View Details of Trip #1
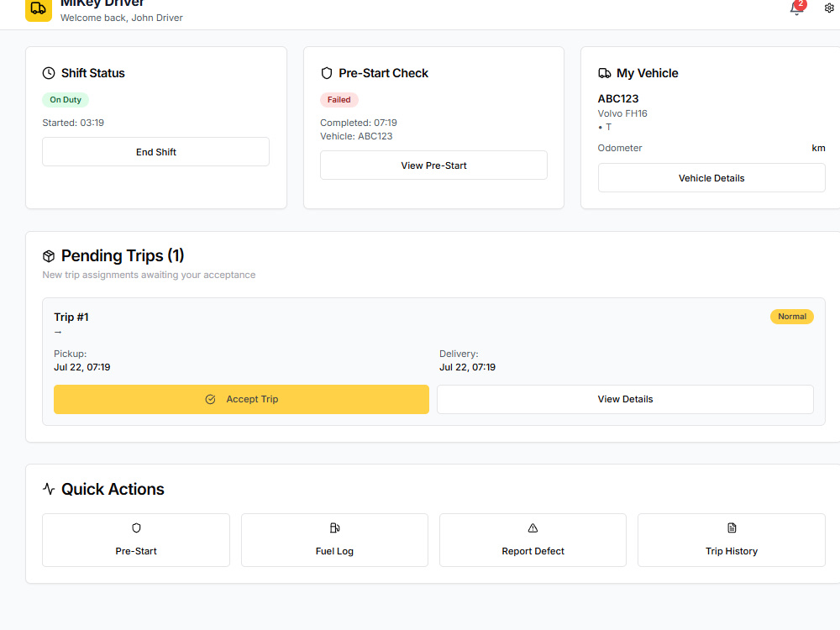 tap(625, 399)
